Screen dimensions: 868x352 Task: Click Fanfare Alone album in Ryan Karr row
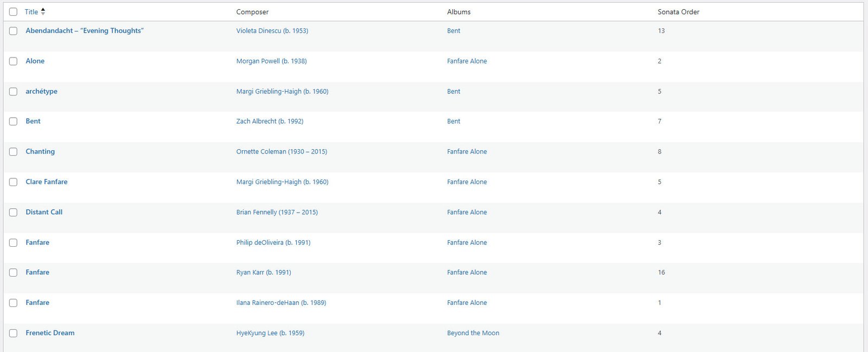point(467,273)
